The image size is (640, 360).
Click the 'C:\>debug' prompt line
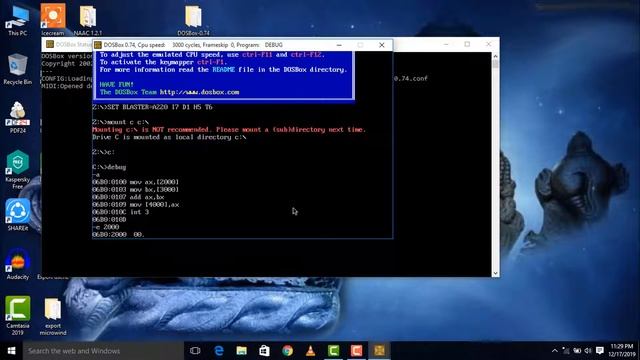(x=109, y=167)
